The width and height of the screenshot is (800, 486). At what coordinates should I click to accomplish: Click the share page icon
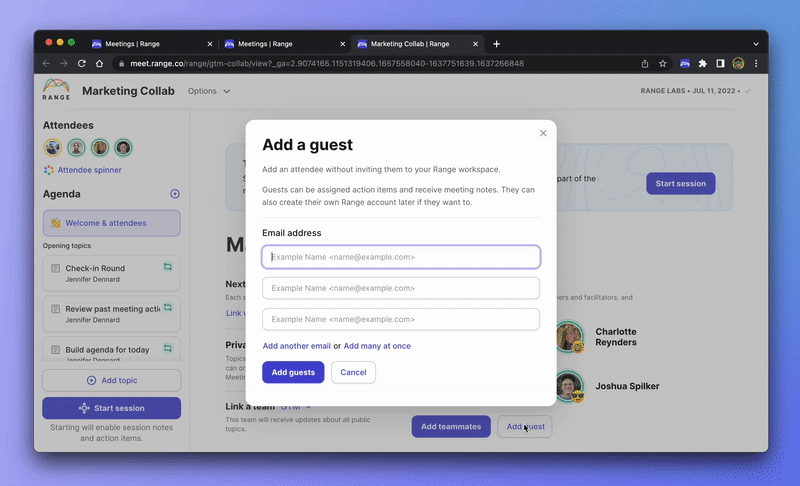645,64
